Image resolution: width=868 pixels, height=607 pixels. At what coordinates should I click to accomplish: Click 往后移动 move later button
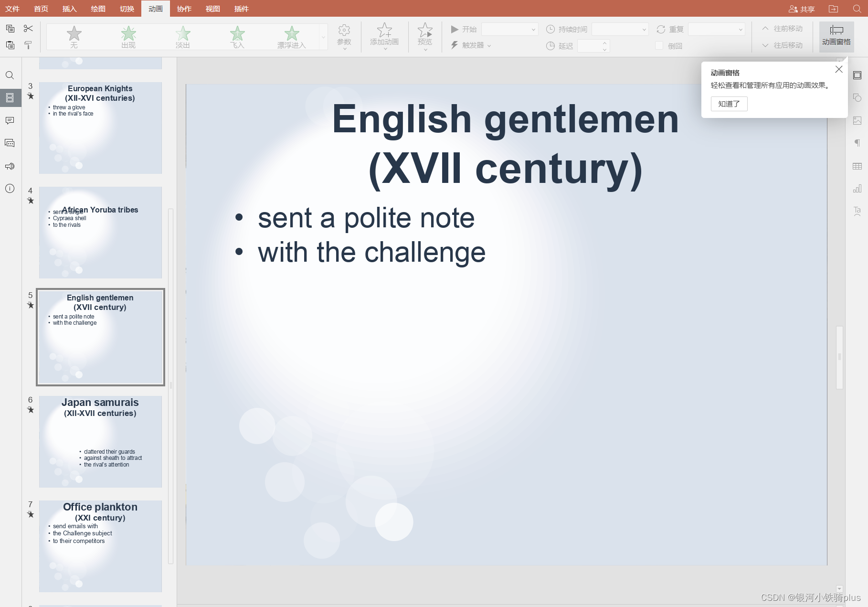[x=783, y=45]
